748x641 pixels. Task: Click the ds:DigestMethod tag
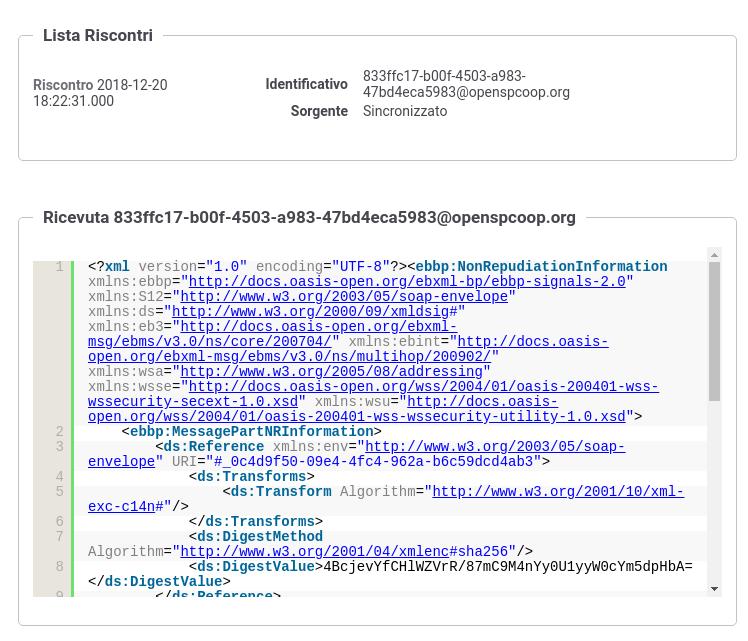(256, 536)
